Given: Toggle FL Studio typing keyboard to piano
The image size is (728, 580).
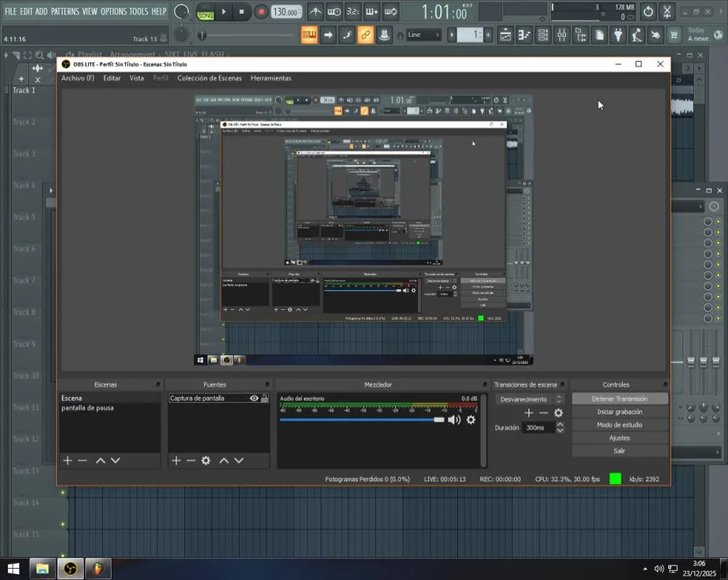Looking at the screenshot, I should coord(310,35).
